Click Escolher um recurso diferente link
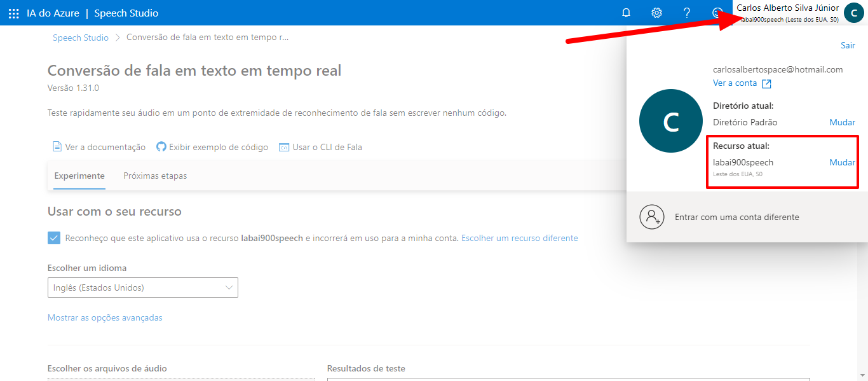This screenshot has width=868, height=381. coord(520,238)
